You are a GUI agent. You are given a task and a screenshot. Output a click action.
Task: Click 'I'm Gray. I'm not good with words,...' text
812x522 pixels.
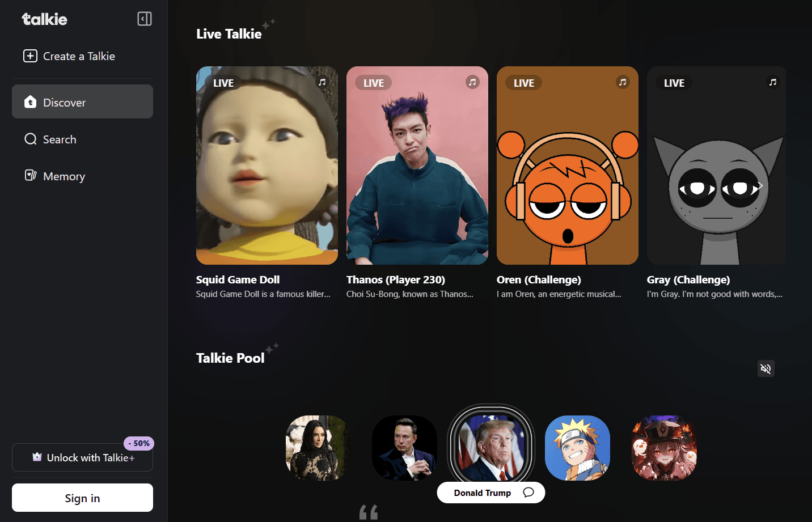(714, 294)
